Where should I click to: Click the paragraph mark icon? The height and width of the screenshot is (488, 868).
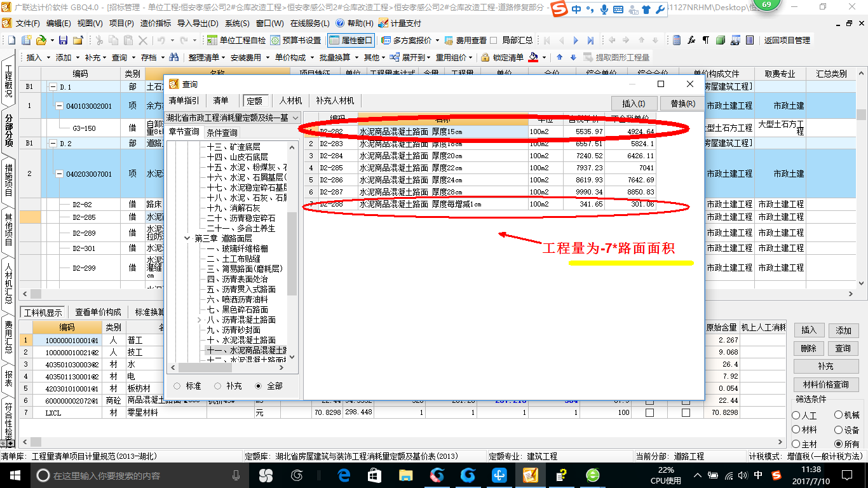coord(705,40)
